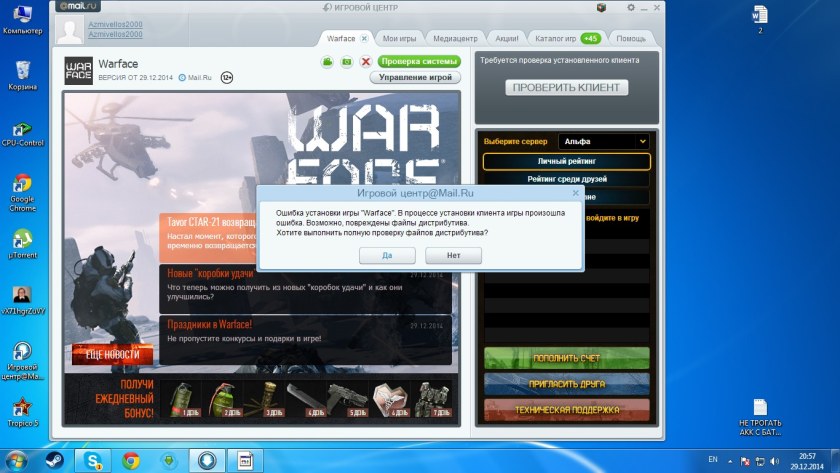Screen dimensions: 840x473
Task: Click the Управление игрой button
Action: pos(415,78)
